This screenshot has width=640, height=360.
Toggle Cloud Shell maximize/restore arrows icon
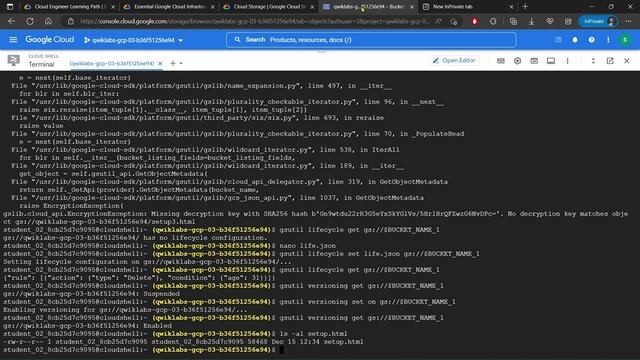[593, 61]
